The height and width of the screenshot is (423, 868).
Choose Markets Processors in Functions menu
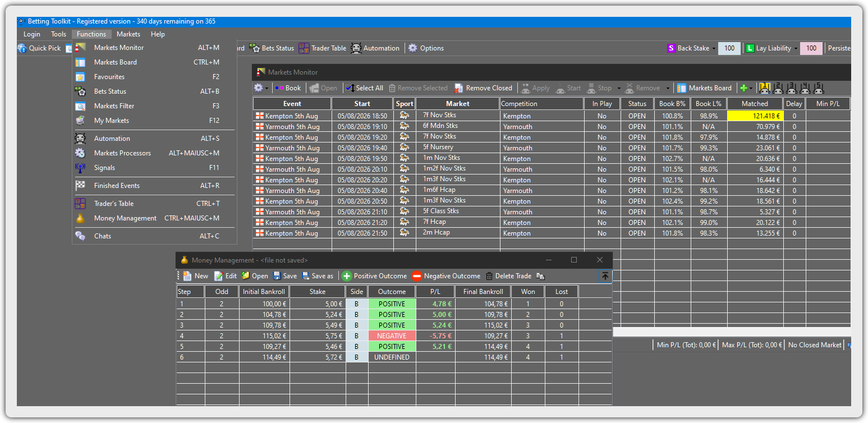point(154,153)
